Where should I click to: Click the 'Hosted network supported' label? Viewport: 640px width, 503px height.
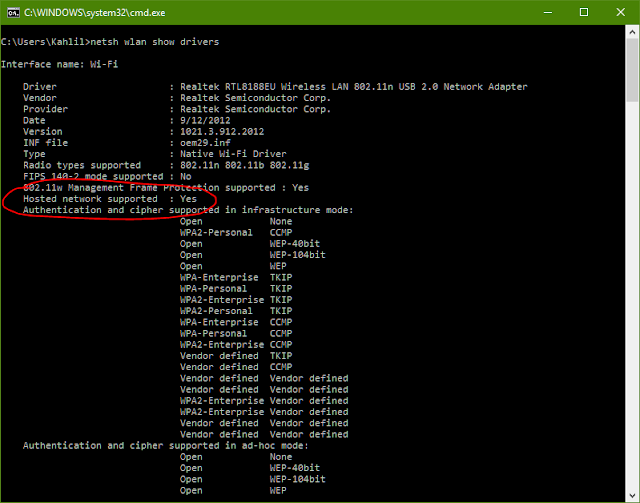tap(90, 199)
